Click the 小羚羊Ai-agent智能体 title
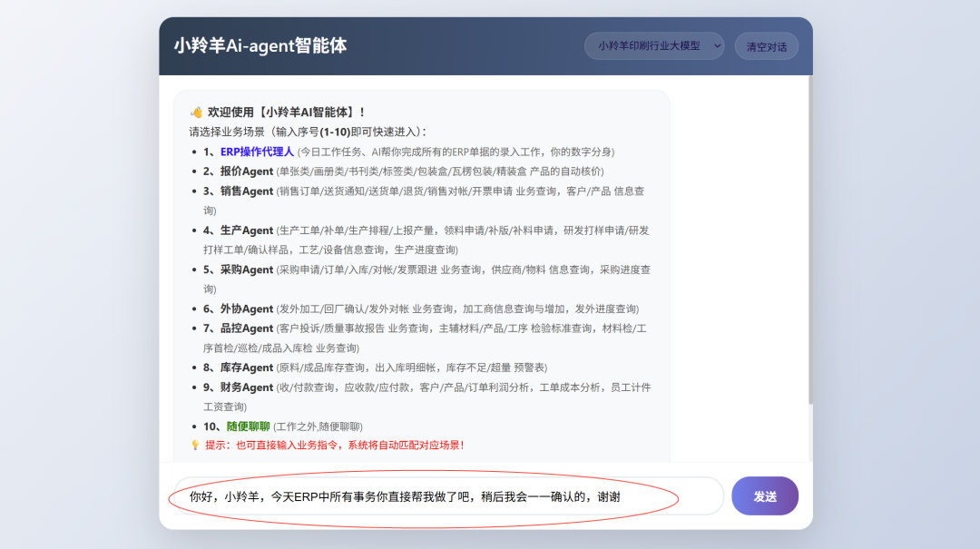The height and width of the screenshot is (549, 980). [260, 45]
